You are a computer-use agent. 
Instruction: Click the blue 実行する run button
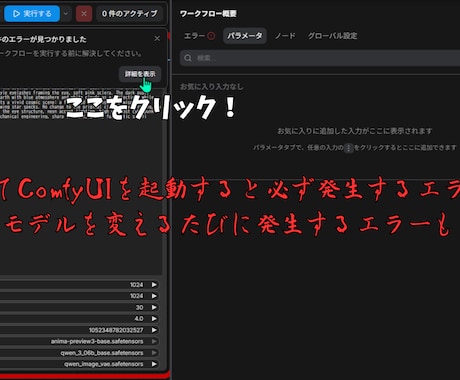tap(32, 14)
